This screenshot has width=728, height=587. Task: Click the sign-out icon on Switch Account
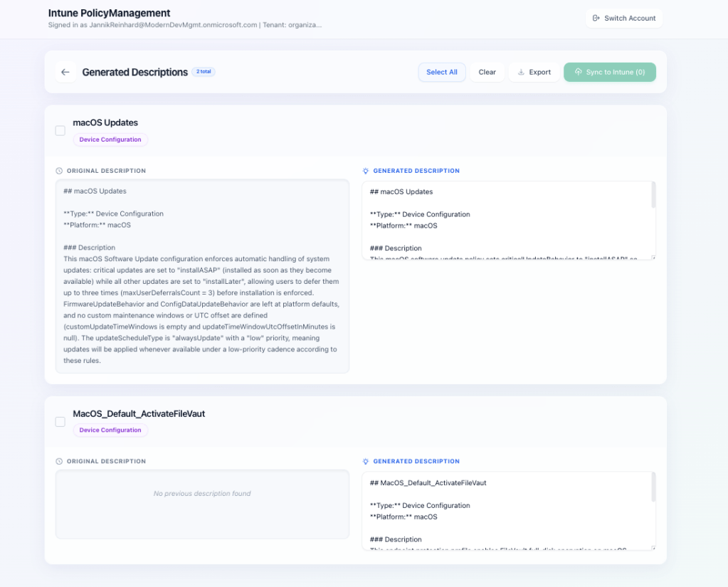[x=596, y=18]
